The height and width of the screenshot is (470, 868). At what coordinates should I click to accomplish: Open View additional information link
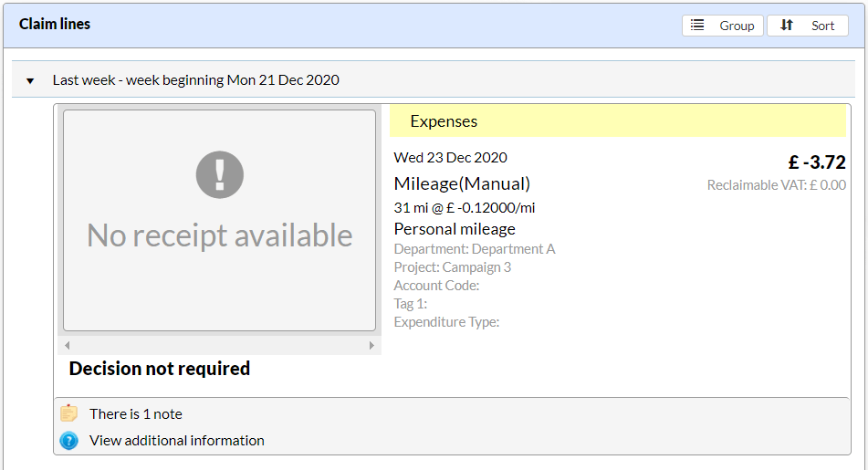[x=177, y=440]
